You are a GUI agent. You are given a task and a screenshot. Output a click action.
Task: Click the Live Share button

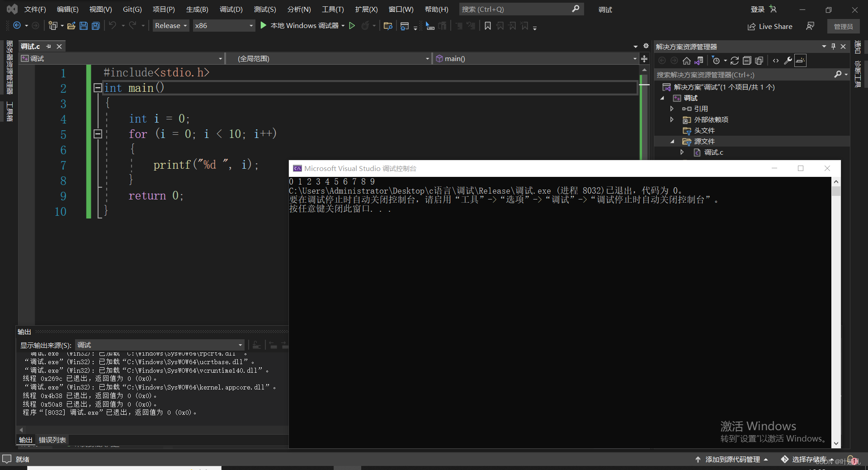pos(770,27)
